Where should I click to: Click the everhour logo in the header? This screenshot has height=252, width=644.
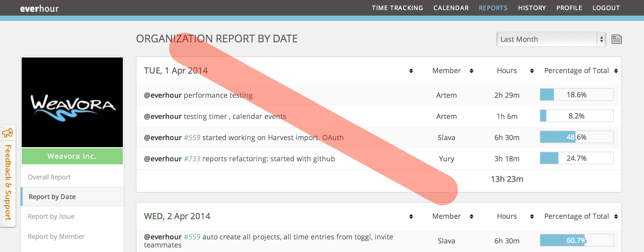(39, 8)
